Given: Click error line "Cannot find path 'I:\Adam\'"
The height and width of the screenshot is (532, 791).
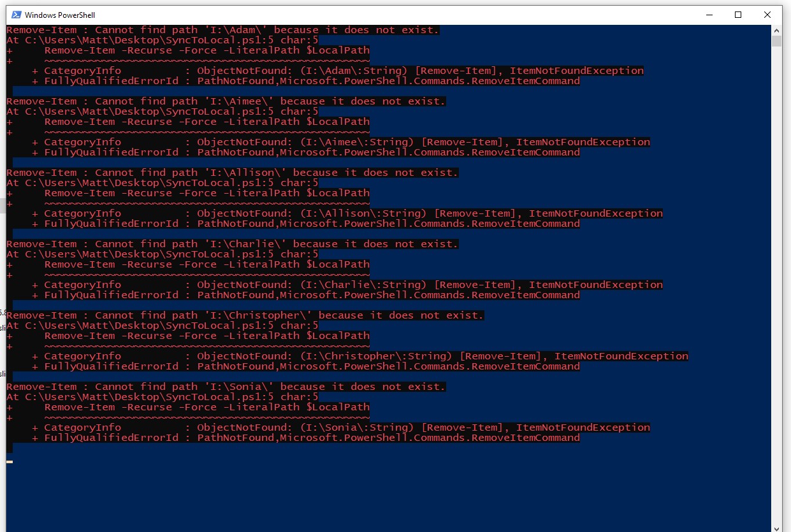Looking at the screenshot, I should coord(223,30).
